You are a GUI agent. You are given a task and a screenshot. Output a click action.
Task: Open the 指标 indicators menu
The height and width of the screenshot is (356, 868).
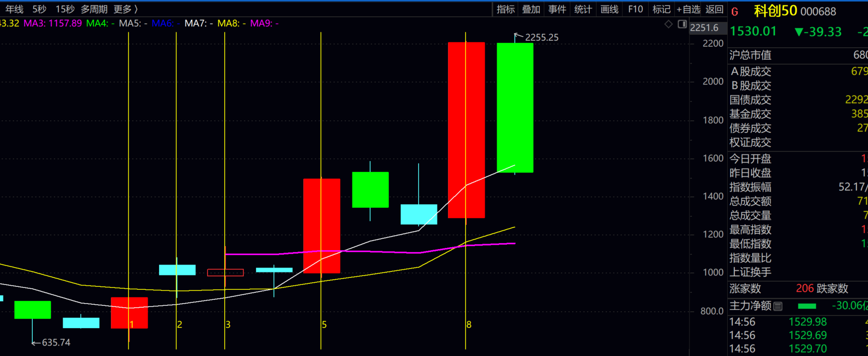(506, 9)
